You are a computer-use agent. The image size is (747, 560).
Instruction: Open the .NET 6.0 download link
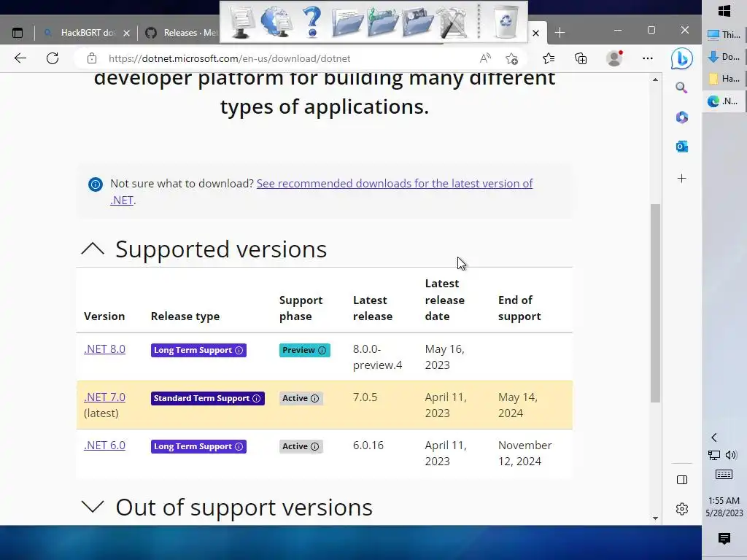click(104, 446)
